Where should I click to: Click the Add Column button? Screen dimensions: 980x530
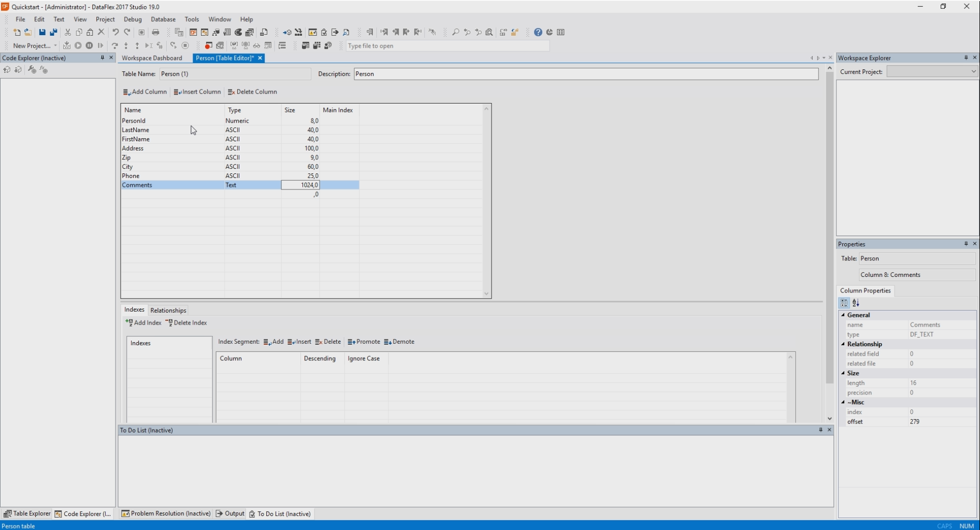145,92
